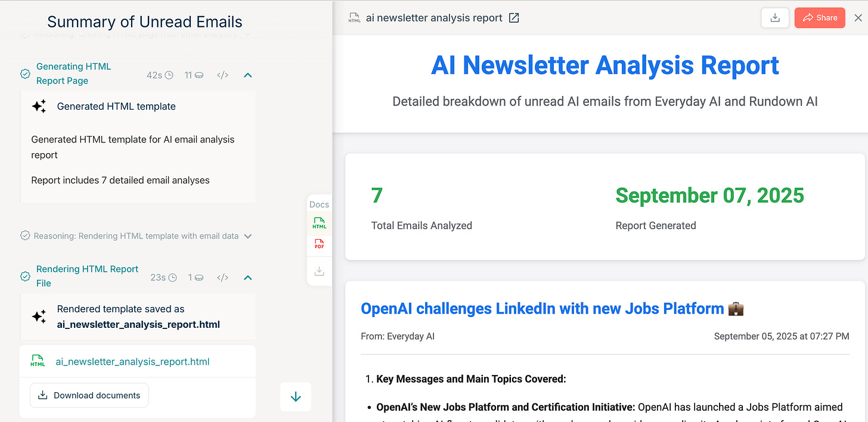This screenshot has width=868, height=422.
Task: Open report in new tab icon
Action: 514,18
